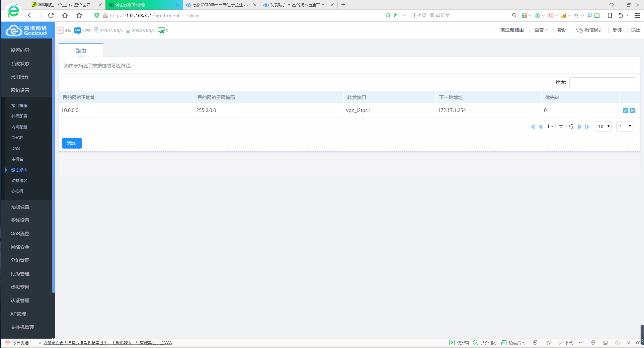Click the 帮助 help link
644x348 pixels.
click(x=562, y=30)
